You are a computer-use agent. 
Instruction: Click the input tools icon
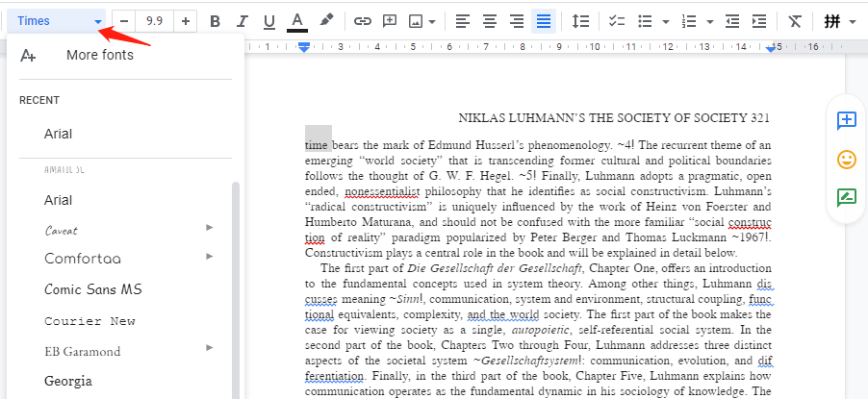coord(831,21)
